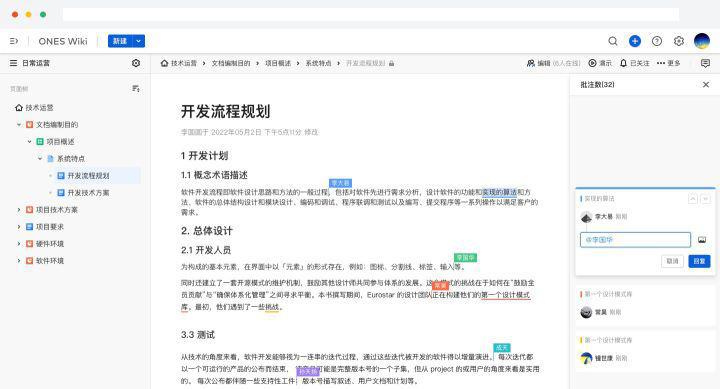
Task: Click the page tree sort icon
Action: click(x=135, y=89)
